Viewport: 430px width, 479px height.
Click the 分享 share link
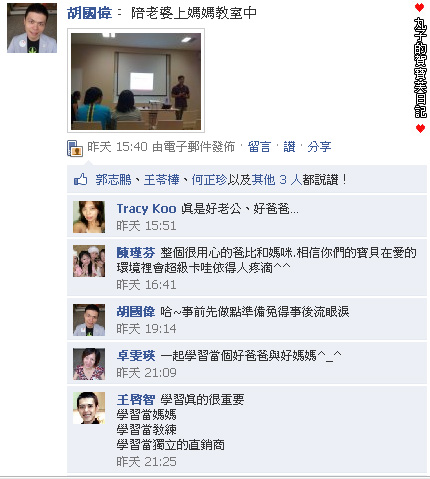(x=319, y=147)
